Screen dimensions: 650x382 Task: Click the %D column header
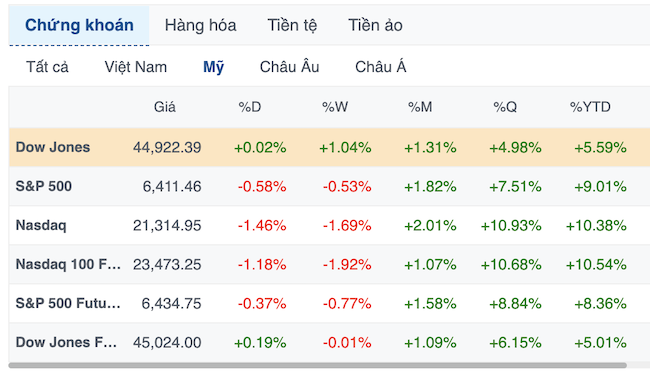[x=250, y=107]
